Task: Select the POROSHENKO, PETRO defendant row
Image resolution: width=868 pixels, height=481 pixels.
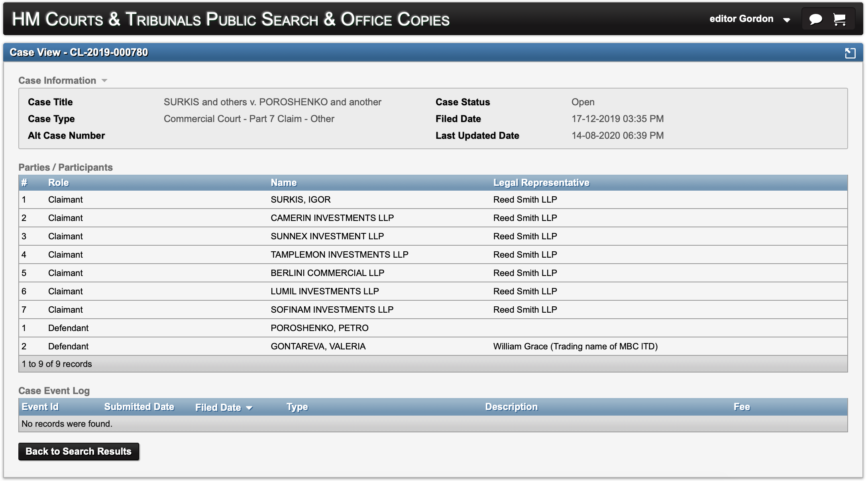Action: (x=319, y=328)
